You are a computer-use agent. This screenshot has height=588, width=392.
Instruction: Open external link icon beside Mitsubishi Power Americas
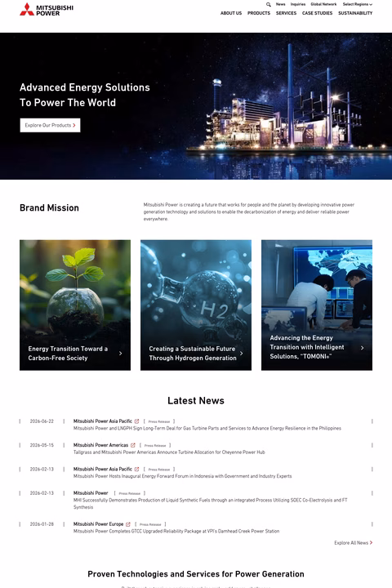(133, 445)
